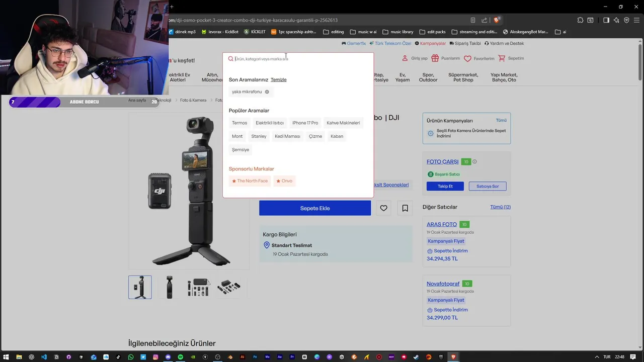
Task: Open the Novafotograf seller link
Action: (x=443, y=284)
